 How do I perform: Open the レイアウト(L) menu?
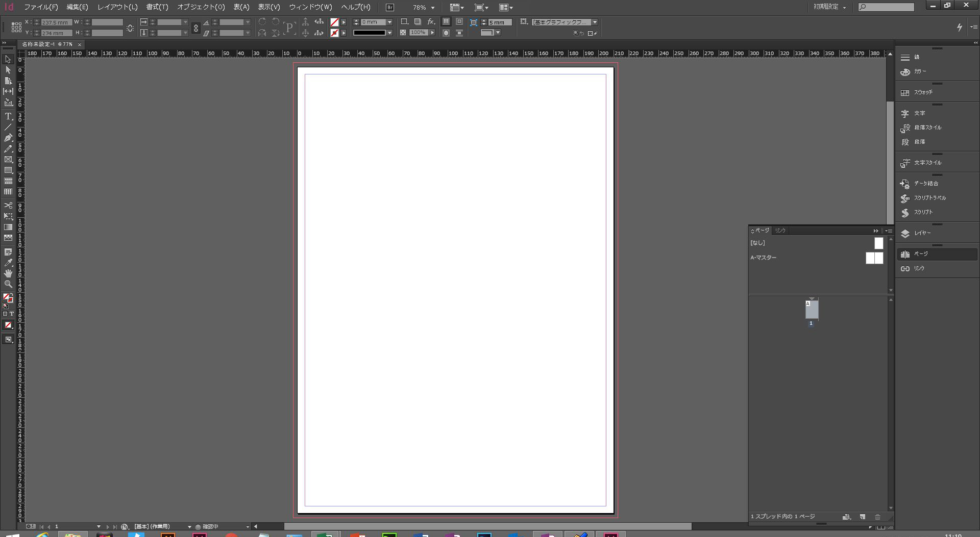pos(117,7)
